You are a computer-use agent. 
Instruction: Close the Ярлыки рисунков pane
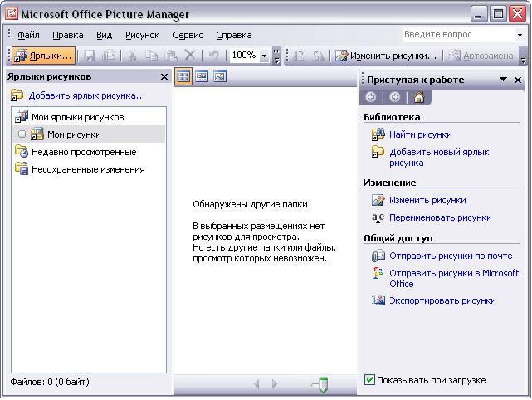click(164, 76)
